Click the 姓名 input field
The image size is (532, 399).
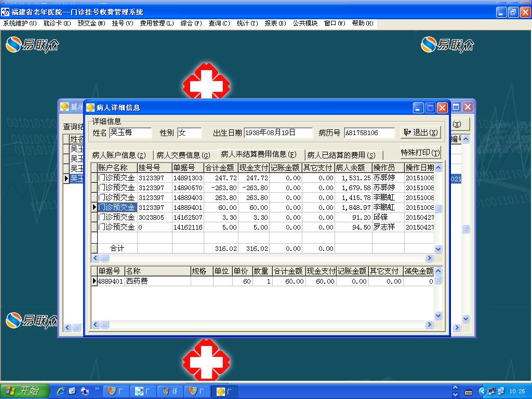(130, 132)
